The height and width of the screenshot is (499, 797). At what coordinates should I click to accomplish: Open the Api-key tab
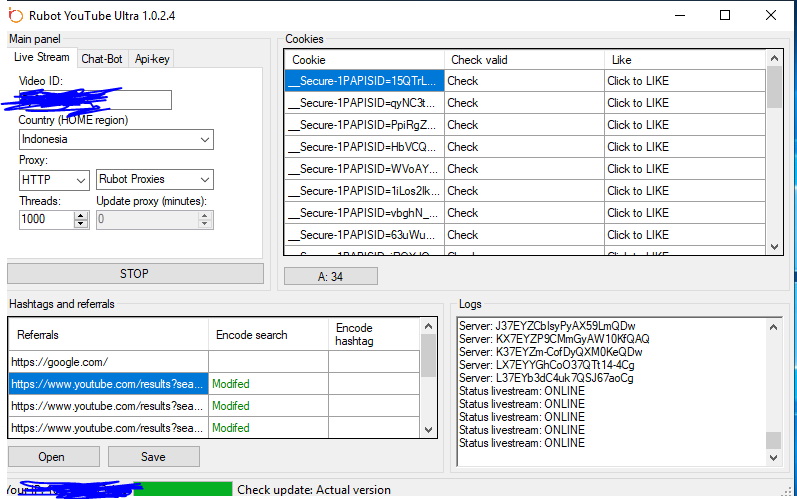click(x=152, y=59)
